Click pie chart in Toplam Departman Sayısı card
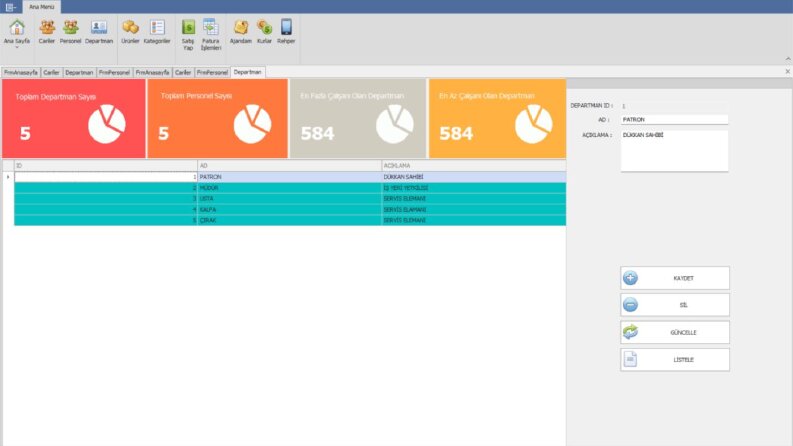This screenshot has height=446, width=793. point(107,124)
